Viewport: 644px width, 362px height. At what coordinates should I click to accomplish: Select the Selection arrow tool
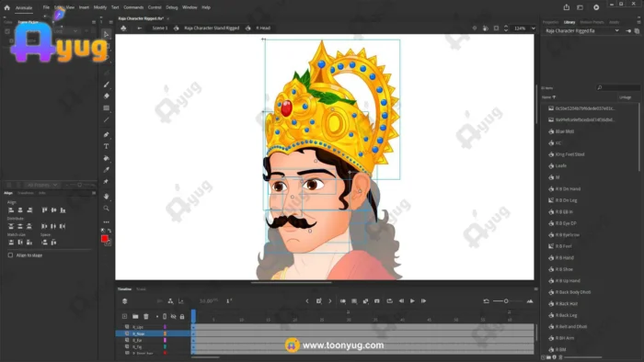click(107, 34)
